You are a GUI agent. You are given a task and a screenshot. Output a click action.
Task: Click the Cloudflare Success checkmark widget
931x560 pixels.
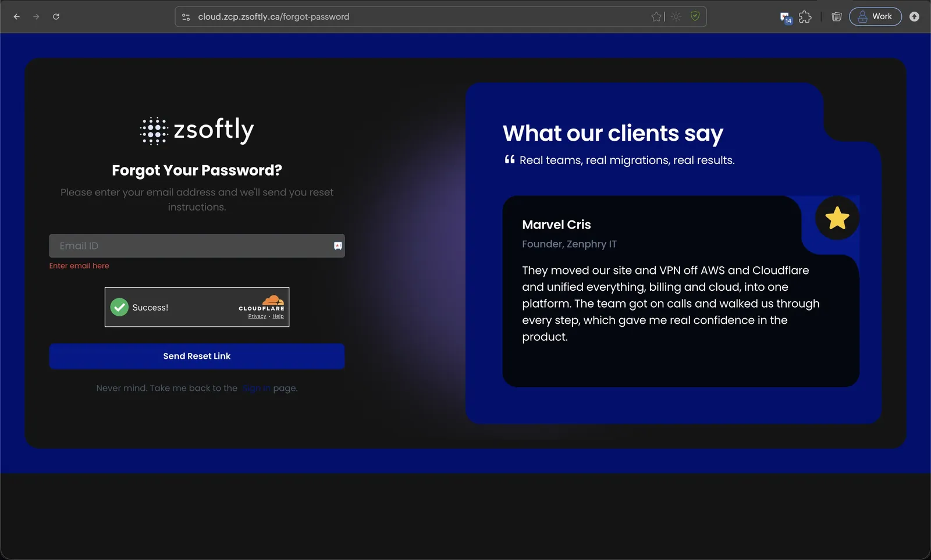click(x=119, y=307)
